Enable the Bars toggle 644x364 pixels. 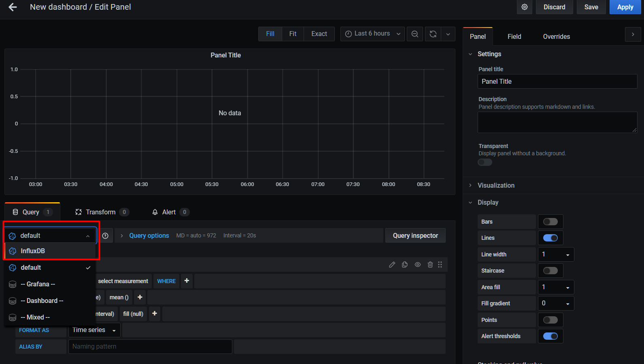550,222
